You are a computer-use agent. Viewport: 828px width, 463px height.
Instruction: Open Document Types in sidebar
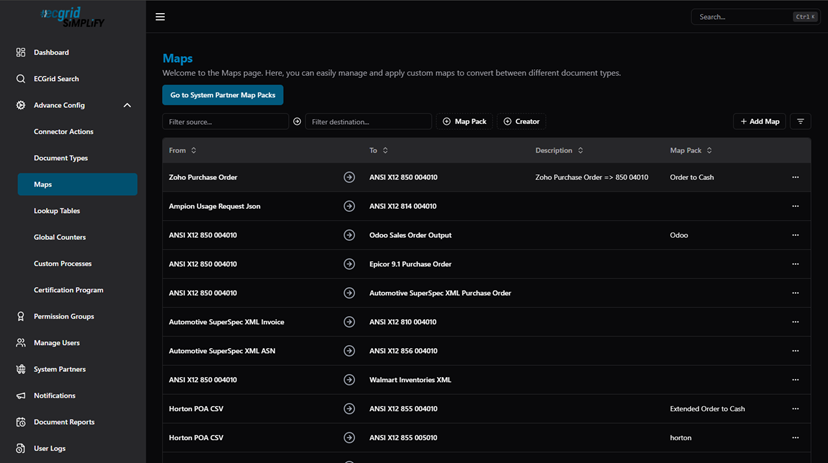[x=61, y=158]
